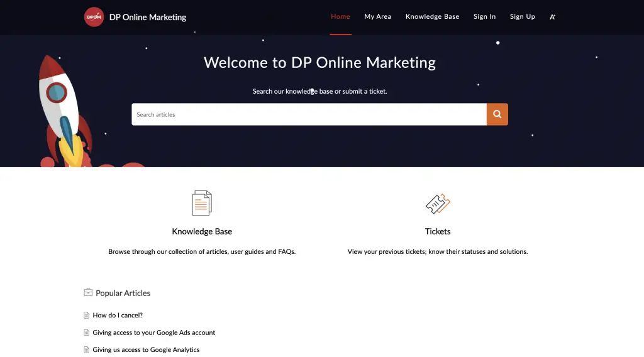Choose Sign Up in the navigation bar

click(522, 16)
